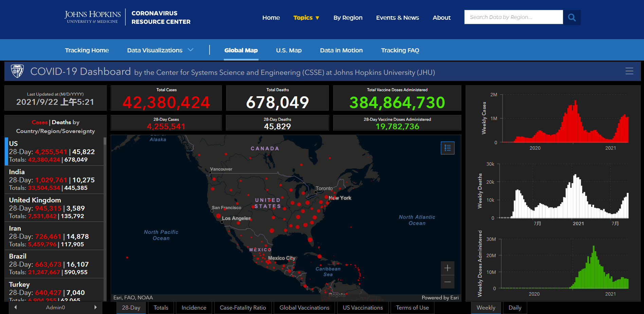The image size is (644, 314).
Task: Click the country list scrollbar
Action: tap(105, 204)
